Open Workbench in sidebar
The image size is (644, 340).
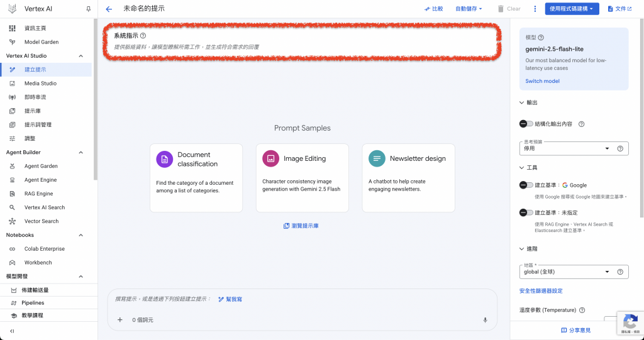[x=46, y=263]
